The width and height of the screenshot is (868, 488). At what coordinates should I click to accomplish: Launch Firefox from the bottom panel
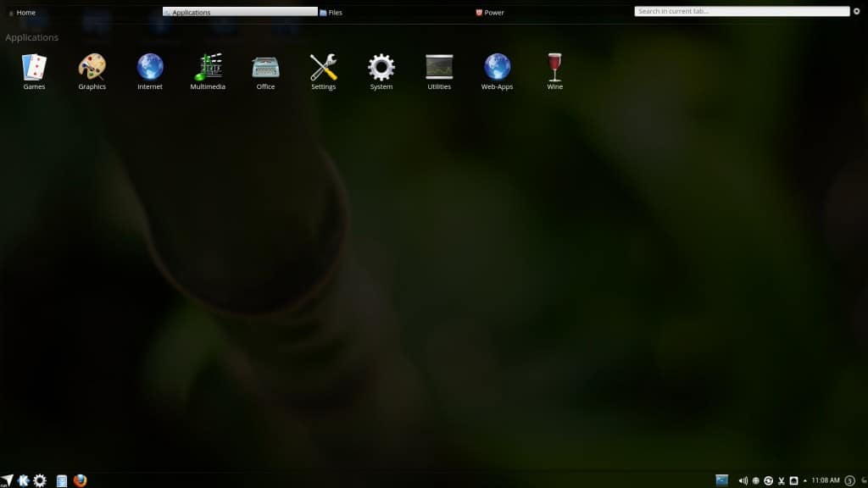point(81,480)
